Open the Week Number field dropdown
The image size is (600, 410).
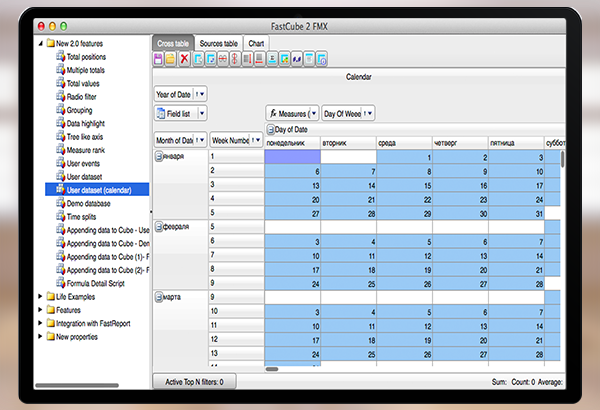pos(256,140)
